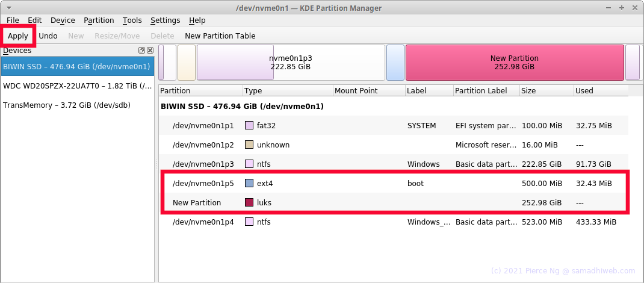The image size is (644, 283).
Task: Undo the last operation
Action: (x=48, y=36)
